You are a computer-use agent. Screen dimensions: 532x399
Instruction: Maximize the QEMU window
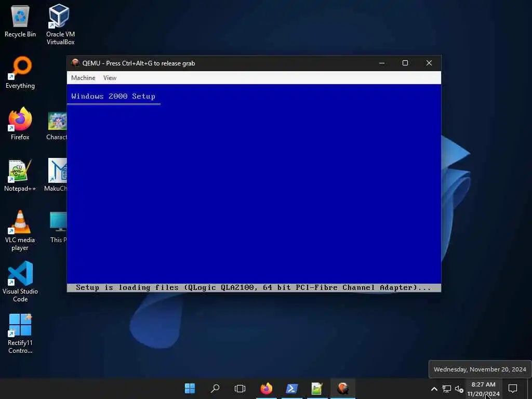pyautogui.click(x=405, y=63)
